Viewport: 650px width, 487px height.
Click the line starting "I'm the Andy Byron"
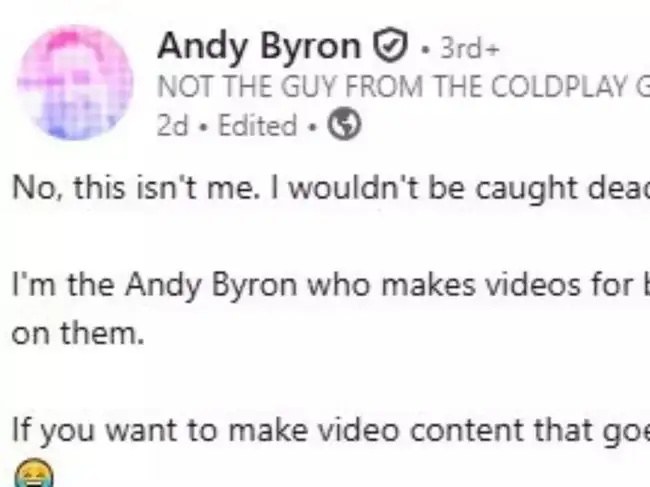point(331,286)
